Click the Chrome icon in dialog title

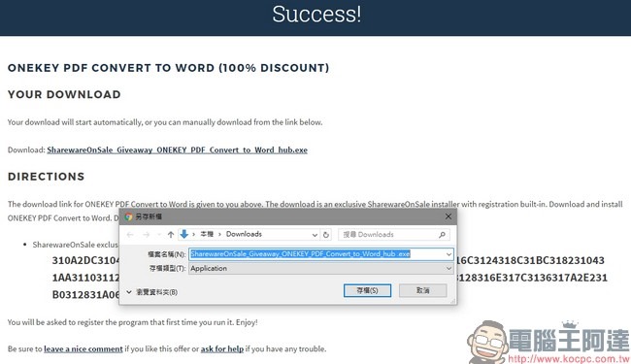point(128,216)
